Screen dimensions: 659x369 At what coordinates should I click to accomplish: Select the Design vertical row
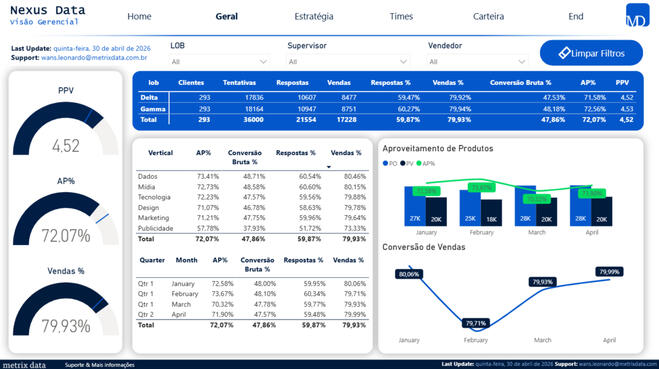pos(252,208)
